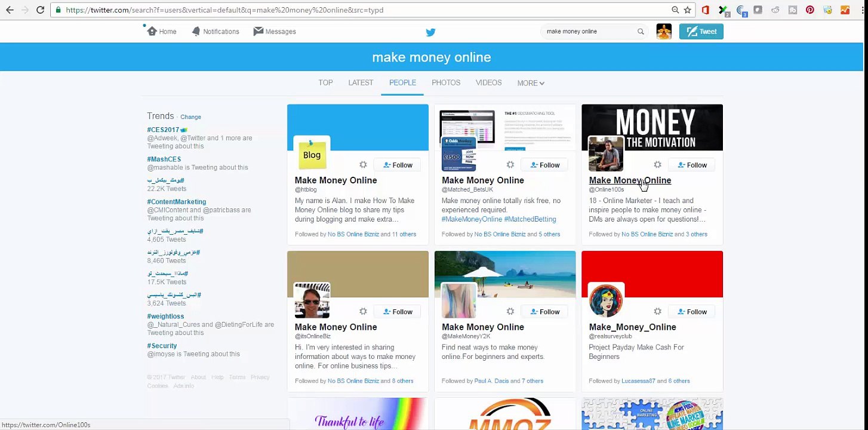
Task: Open the profile avatar menu
Action: (x=664, y=32)
